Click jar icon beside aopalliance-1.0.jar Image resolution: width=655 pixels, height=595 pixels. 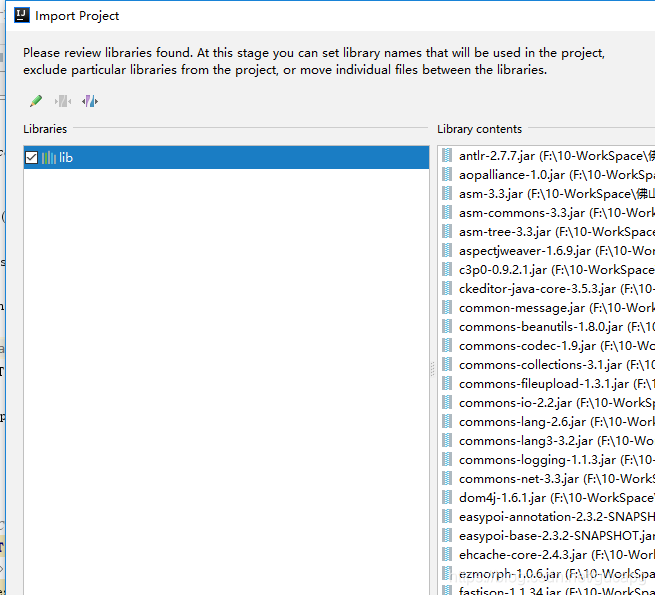(x=447, y=174)
